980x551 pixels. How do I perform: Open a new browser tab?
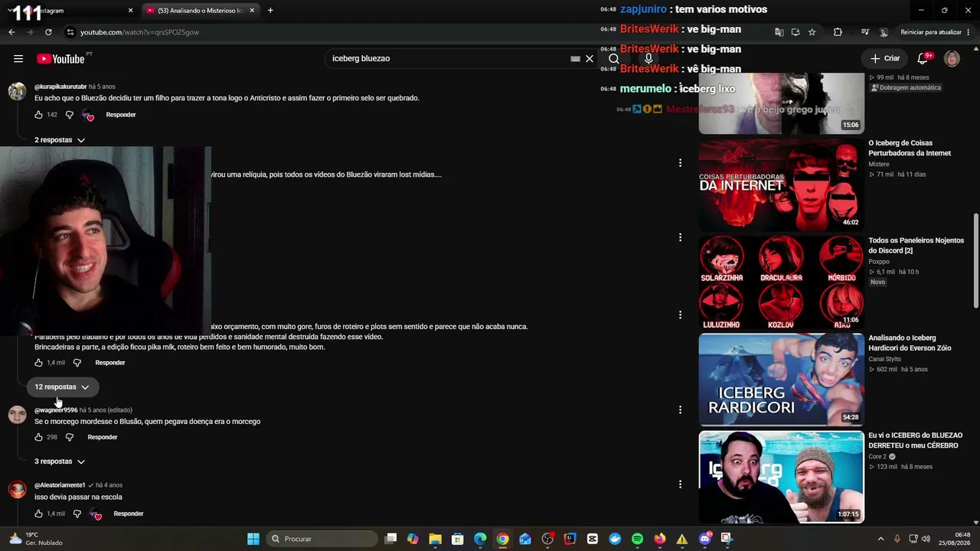click(x=270, y=11)
